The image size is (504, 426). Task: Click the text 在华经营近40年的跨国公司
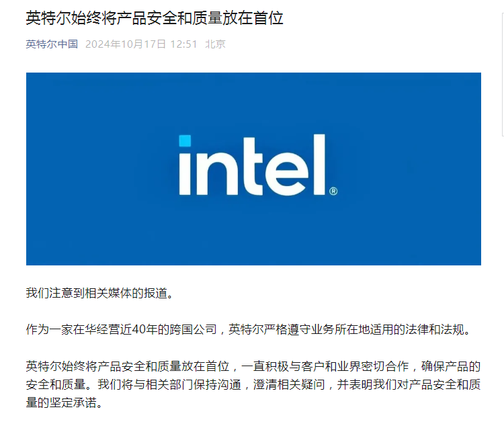145,329
